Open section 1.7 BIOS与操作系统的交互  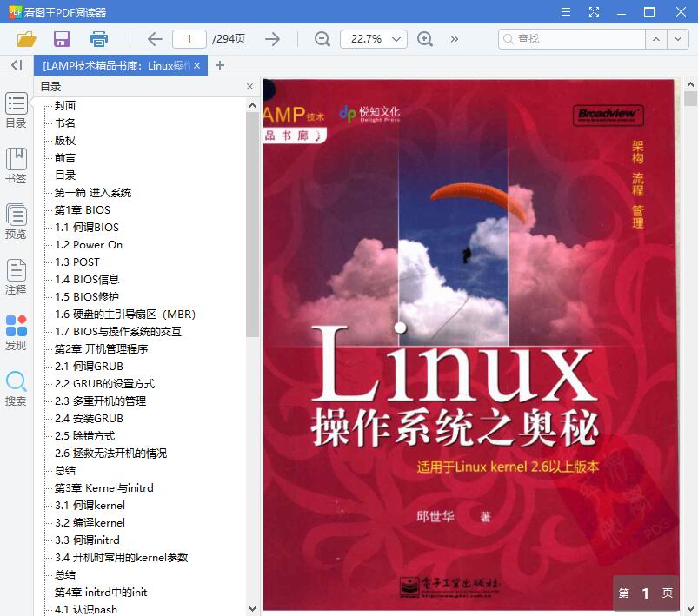tap(118, 331)
